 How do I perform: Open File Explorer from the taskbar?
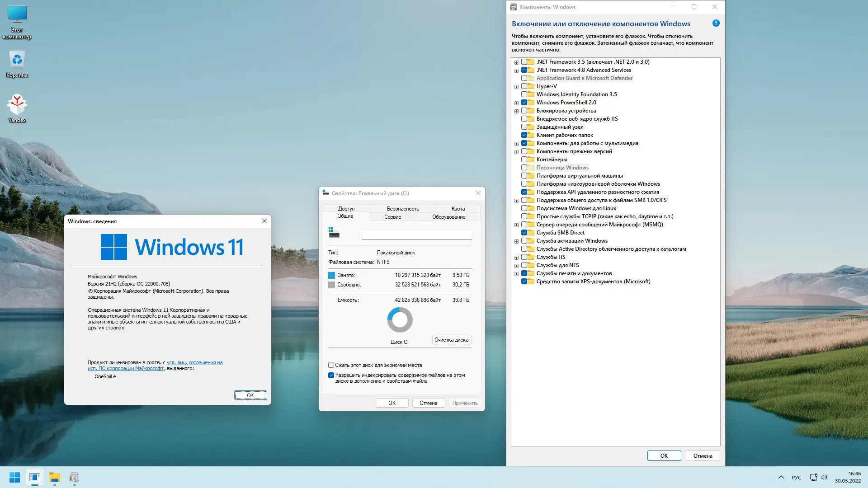point(54,477)
